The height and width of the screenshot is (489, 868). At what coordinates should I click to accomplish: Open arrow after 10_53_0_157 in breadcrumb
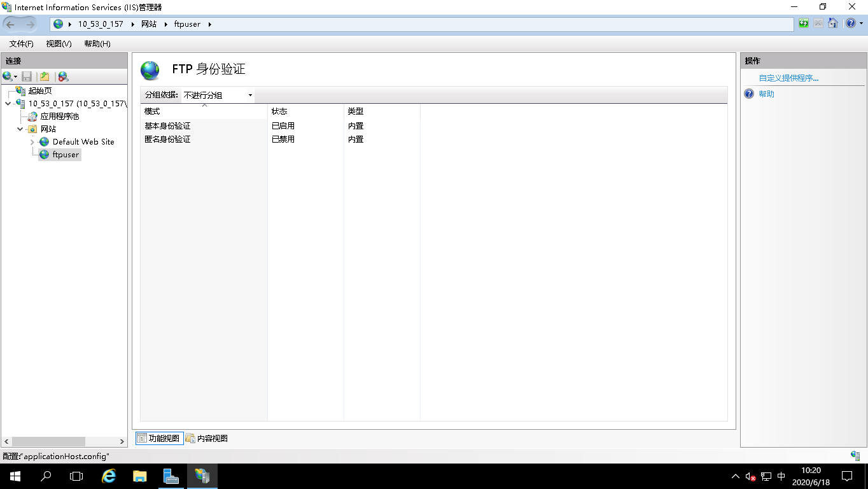tap(132, 24)
